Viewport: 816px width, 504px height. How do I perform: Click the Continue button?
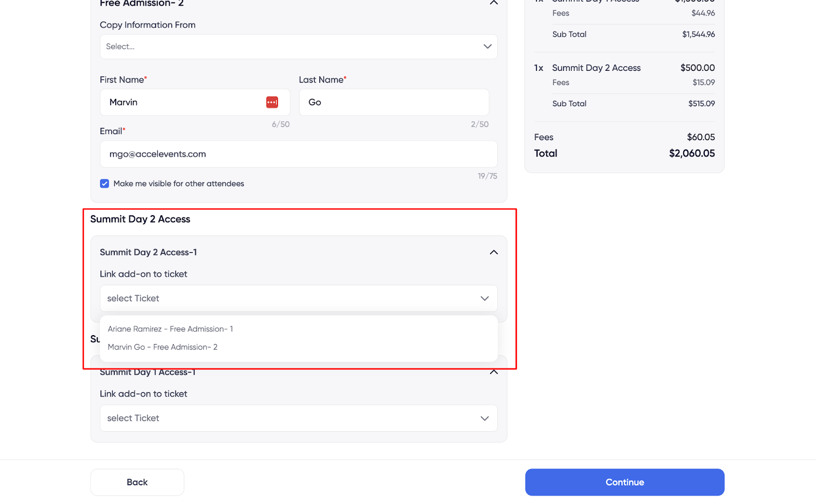coord(625,482)
